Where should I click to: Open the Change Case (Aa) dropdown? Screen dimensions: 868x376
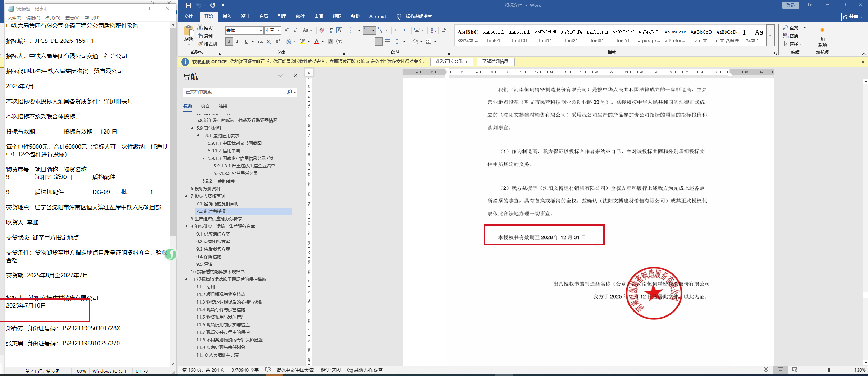(308, 31)
